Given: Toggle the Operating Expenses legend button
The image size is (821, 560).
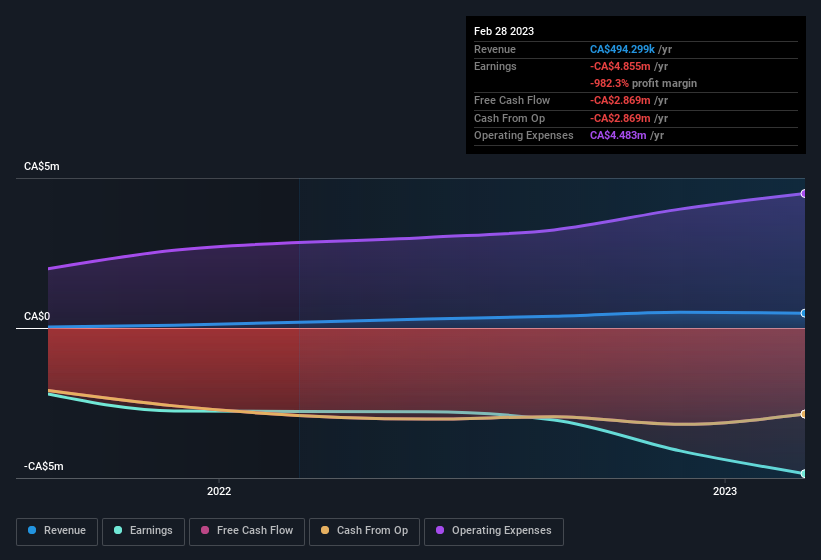Looking at the screenshot, I should [x=494, y=531].
